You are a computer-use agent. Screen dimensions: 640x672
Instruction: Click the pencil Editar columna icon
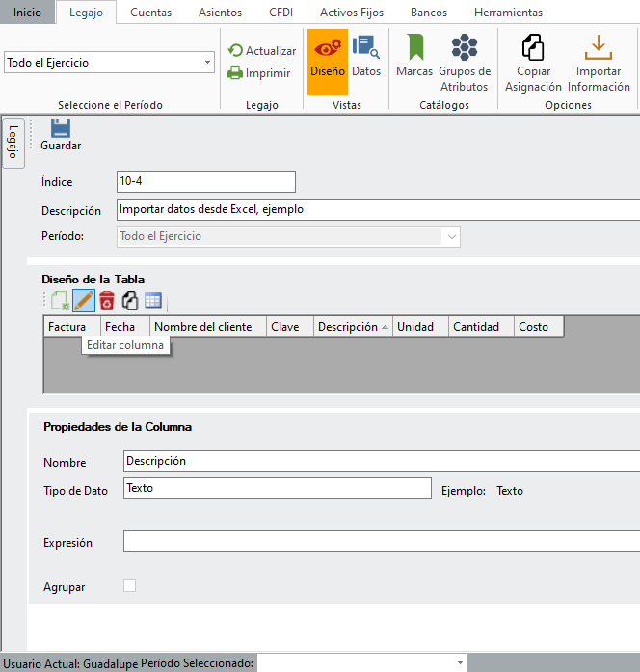(84, 300)
